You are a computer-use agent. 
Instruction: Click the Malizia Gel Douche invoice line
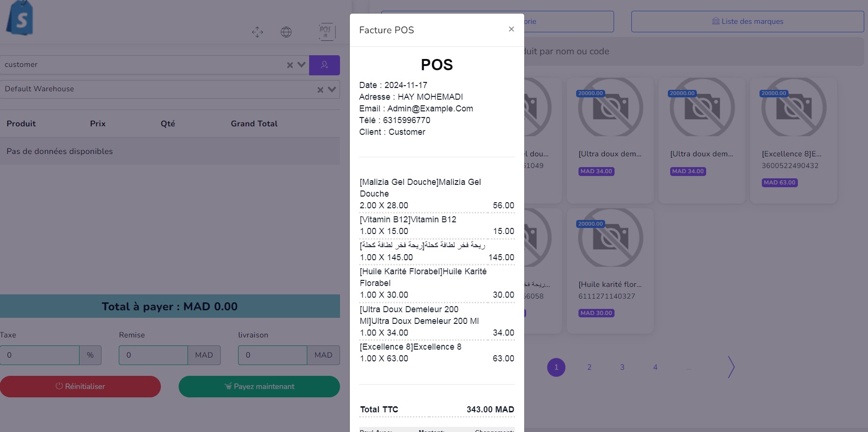[437, 194]
